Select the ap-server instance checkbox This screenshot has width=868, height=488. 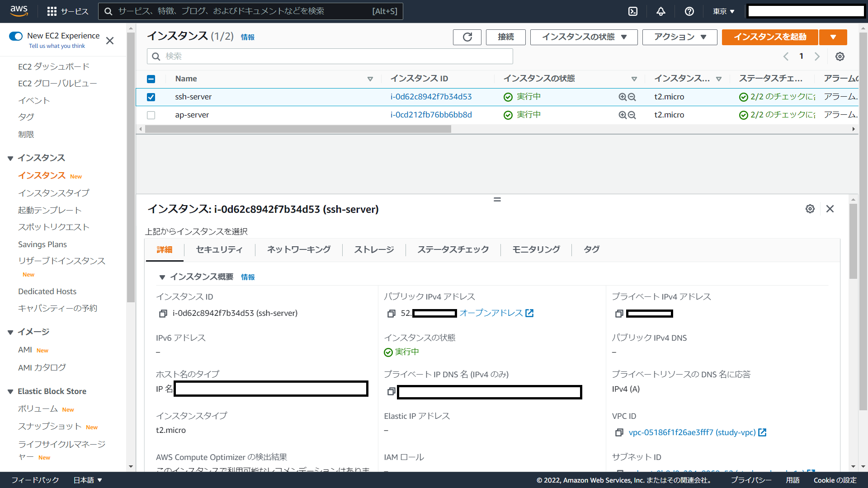pos(151,115)
